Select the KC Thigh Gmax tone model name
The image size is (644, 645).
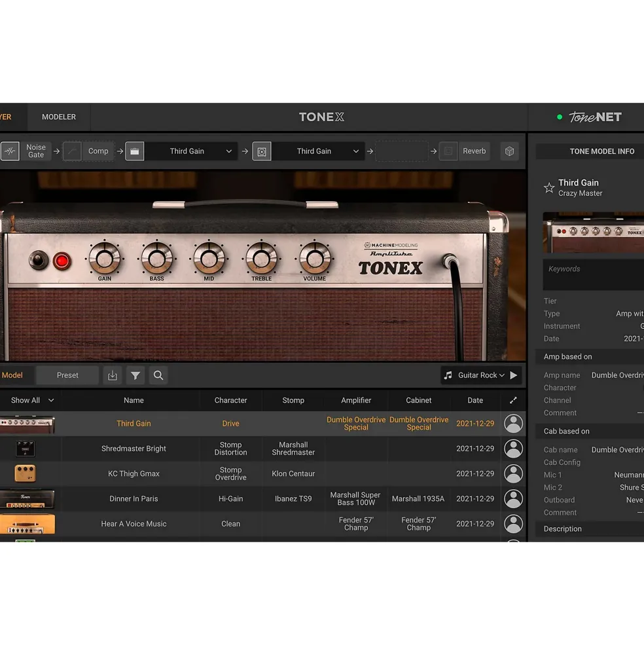pyautogui.click(x=134, y=473)
